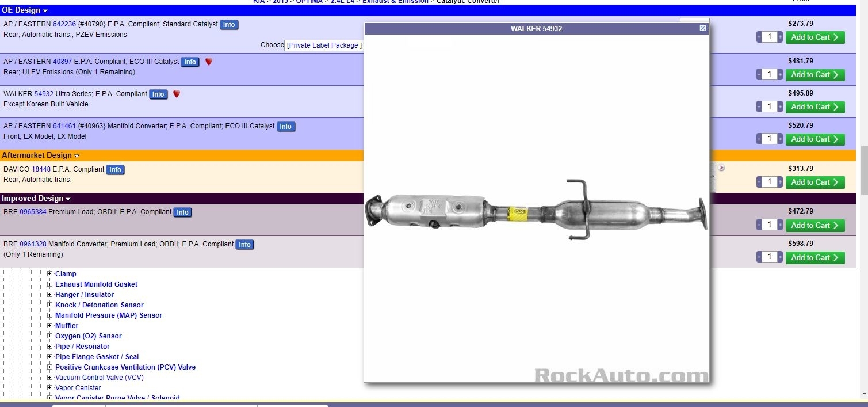The image size is (868, 407).
Task: Expand the Vapor Canister category
Action: point(50,388)
